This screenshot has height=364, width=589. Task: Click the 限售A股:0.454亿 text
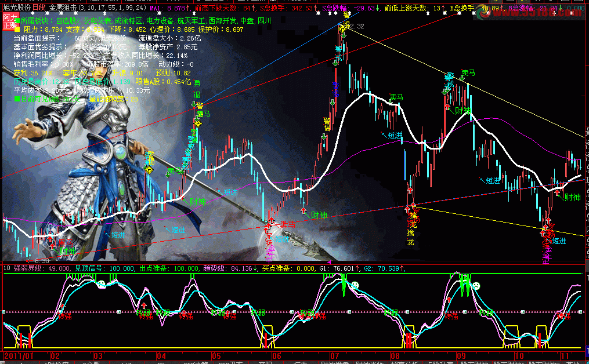(x=163, y=82)
